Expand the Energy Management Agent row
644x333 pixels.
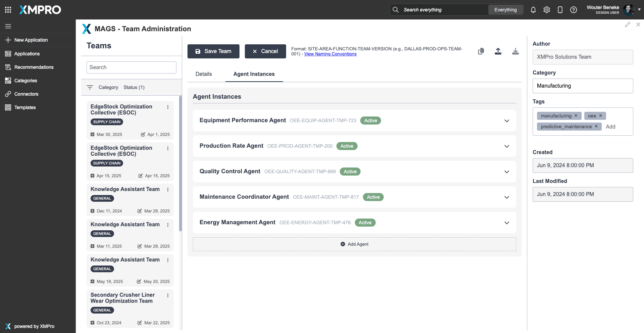tap(507, 223)
